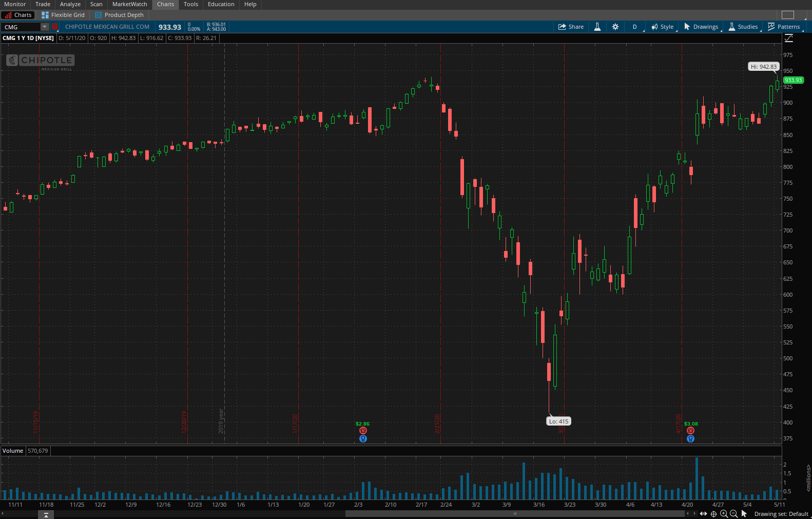812x519 pixels.
Task: Click the chart scale toggle icon above price axis
Action: coord(789,39)
